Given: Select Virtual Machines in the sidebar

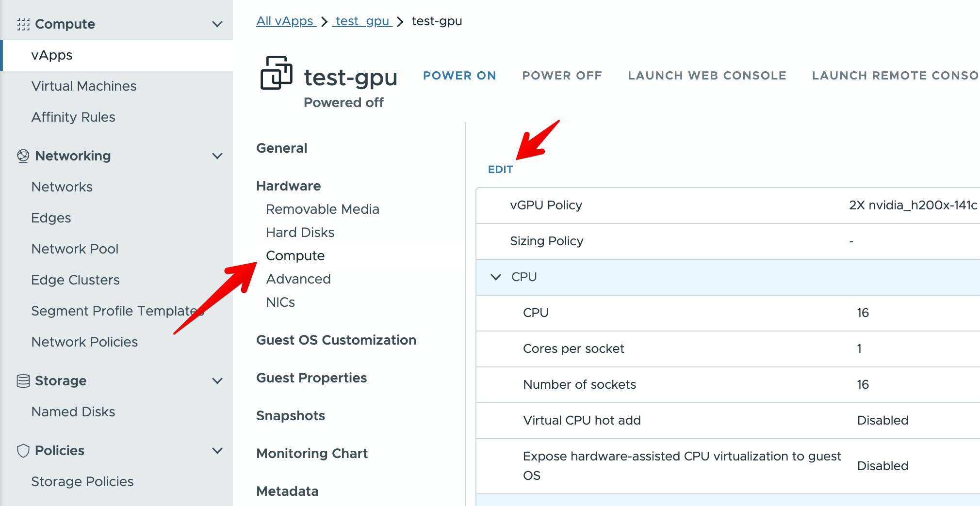Looking at the screenshot, I should click(84, 86).
